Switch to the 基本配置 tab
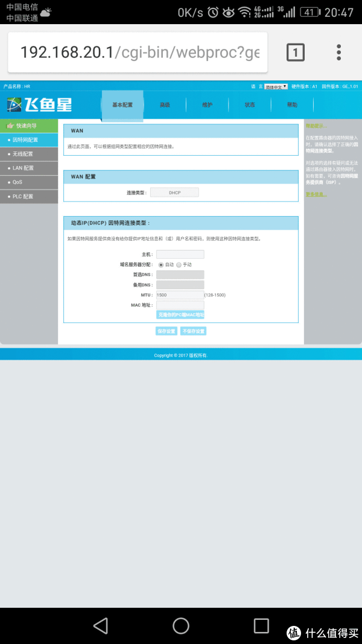 point(122,105)
